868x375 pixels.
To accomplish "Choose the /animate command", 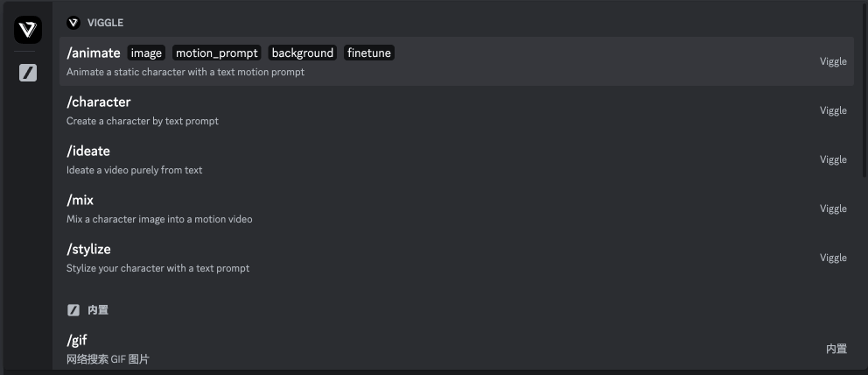I will tap(456, 61).
